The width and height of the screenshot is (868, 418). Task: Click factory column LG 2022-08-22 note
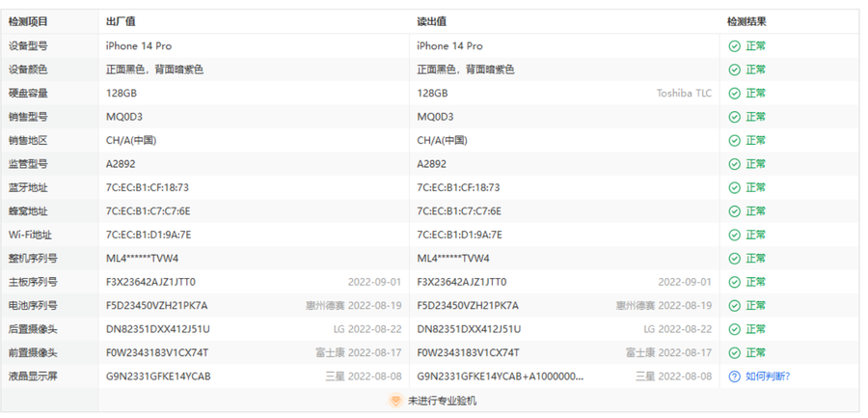pyautogui.click(x=367, y=329)
